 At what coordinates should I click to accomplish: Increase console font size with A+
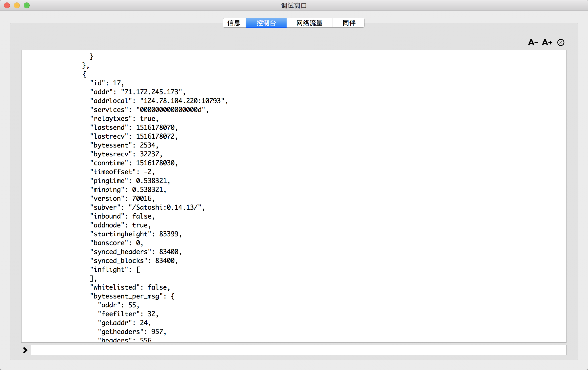547,42
